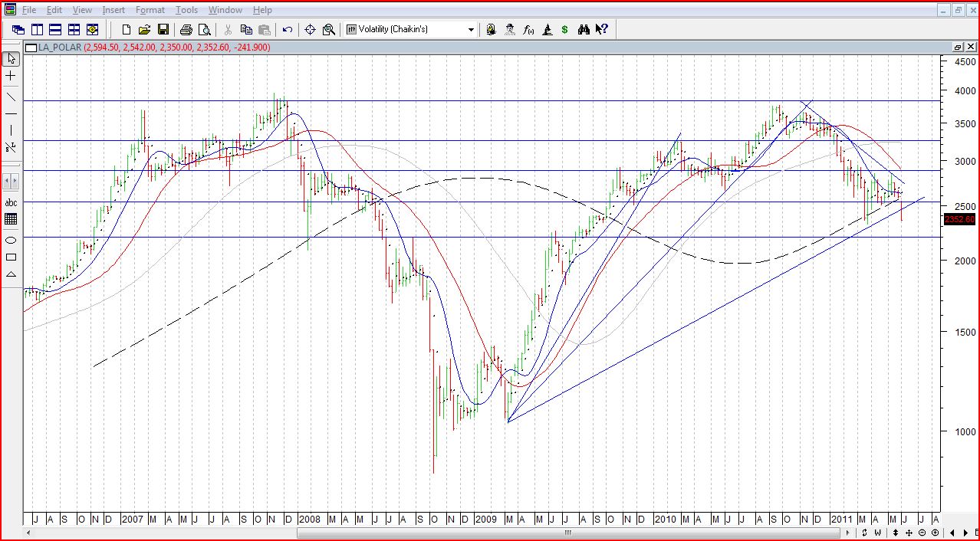Image resolution: width=980 pixels, height=541 pixels.
Task: Select the ellipse drawing tool
Action: 11,240
